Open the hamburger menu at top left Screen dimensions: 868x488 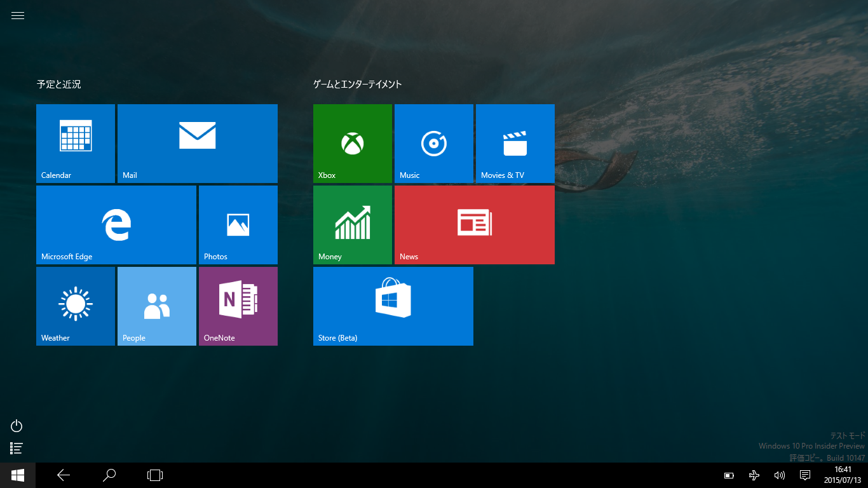(x=18, y=16)
